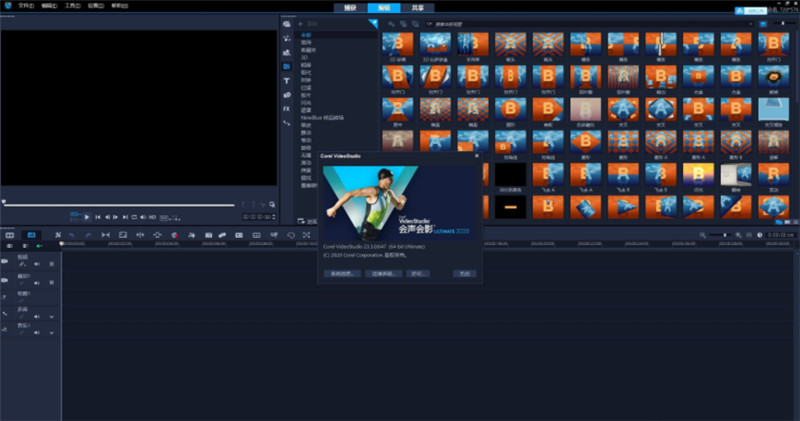Click the 关闭 button in about dialog
800x421 pixels.
(464, 274)
